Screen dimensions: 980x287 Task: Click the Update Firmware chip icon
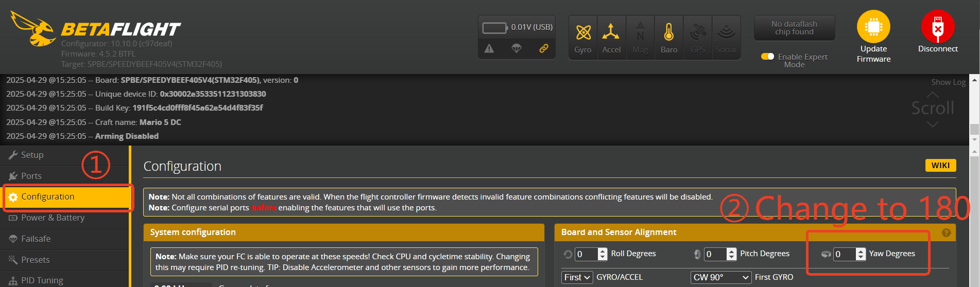tap(873, 27)
